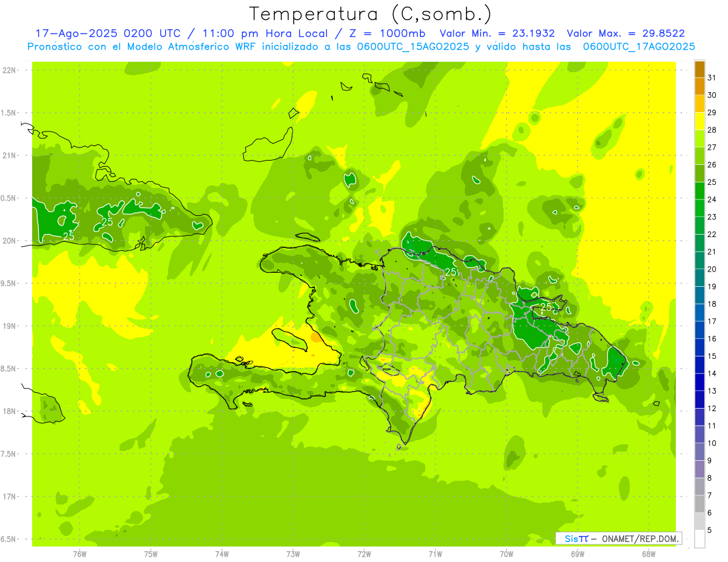Click the "Valor Min. = 23.1932" text
Viewport: 728px width, 562px height.
tap(499, 34)
